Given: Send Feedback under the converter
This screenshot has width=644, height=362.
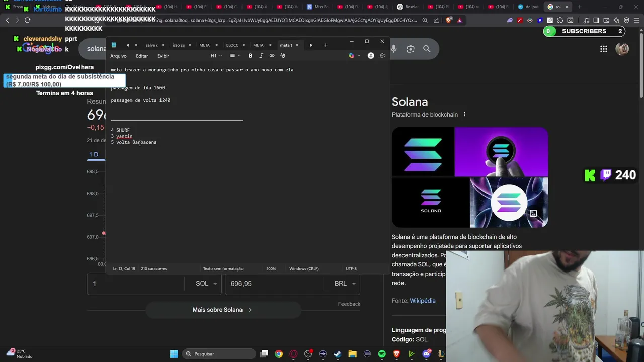Looking at the screenshot, I should tap(349, 304).
